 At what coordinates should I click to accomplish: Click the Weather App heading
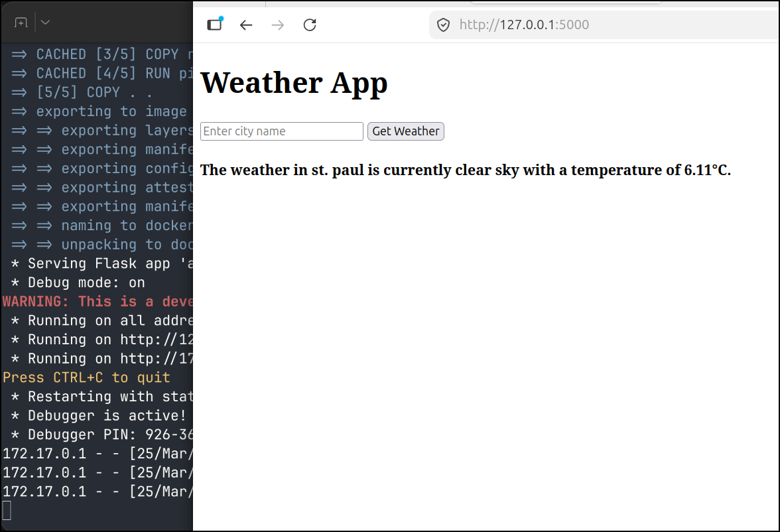(294, 83)
